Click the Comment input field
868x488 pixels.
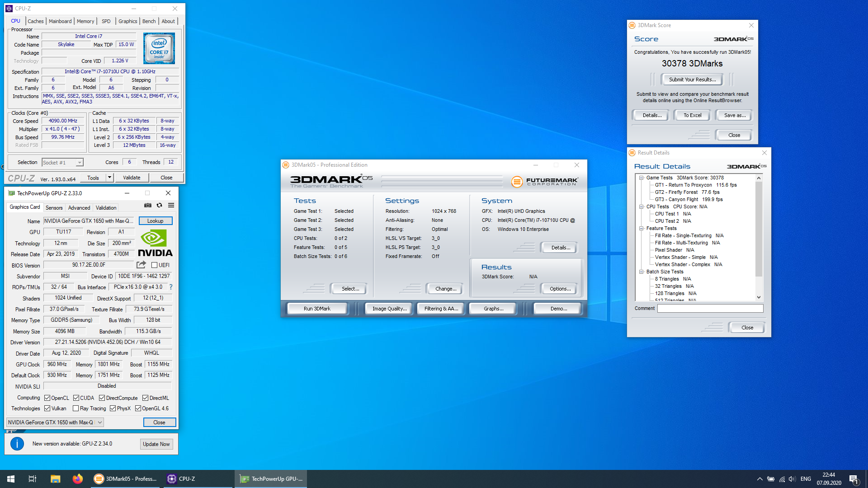710,309
